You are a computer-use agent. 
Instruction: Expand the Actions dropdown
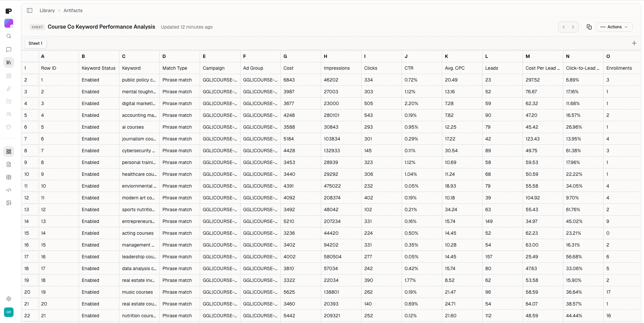click(x=614, y=27)
